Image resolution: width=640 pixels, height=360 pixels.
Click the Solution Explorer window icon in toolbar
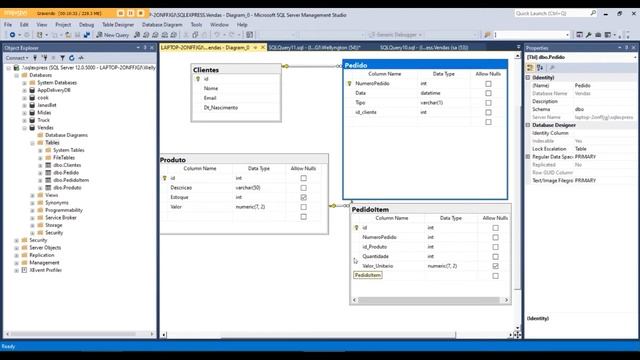(x=579, y=35)
